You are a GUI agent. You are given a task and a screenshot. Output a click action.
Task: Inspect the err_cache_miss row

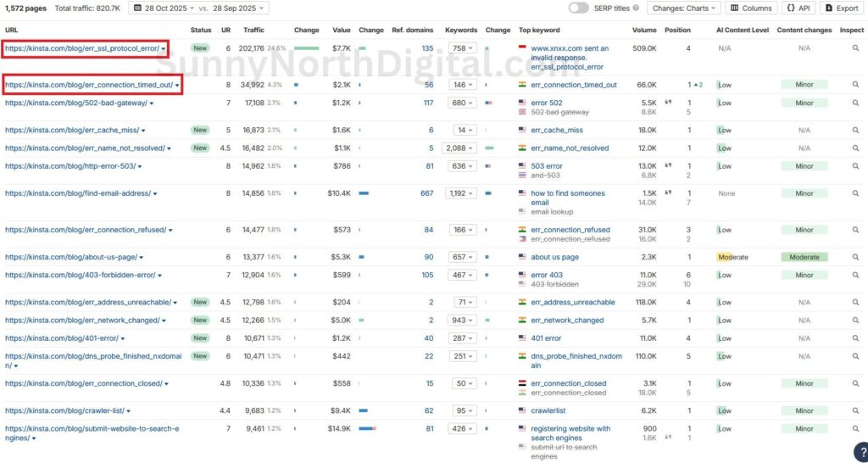pos(855,130)
